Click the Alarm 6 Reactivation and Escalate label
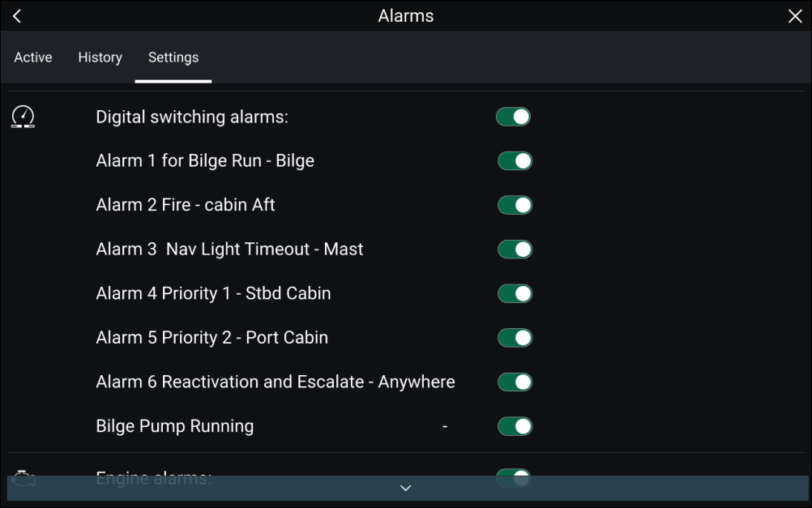The height and width of the screenshot is (508, 812). pos(276,382)
